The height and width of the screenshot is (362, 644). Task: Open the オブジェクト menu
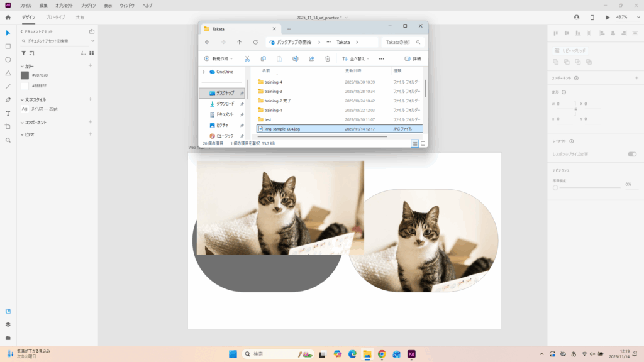pos(64,5)
